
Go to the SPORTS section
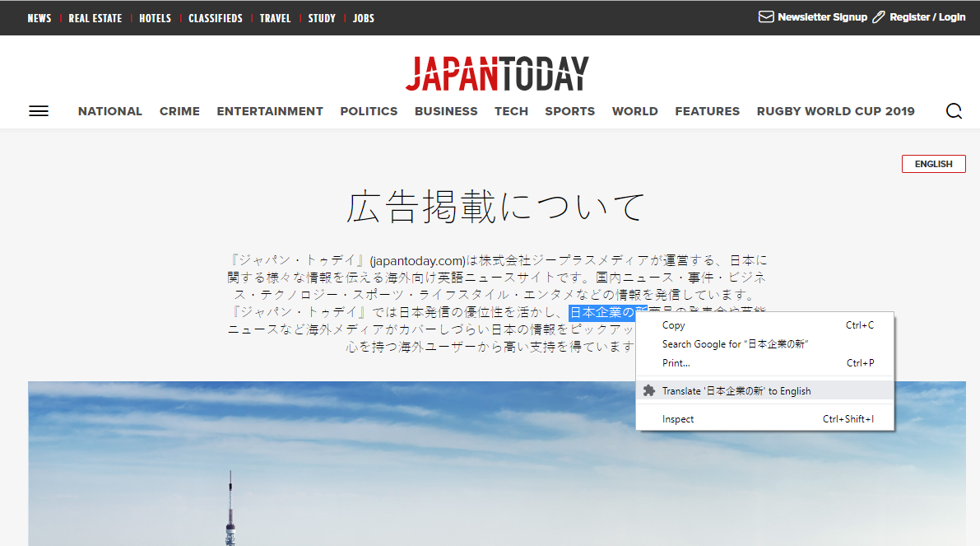570,111
